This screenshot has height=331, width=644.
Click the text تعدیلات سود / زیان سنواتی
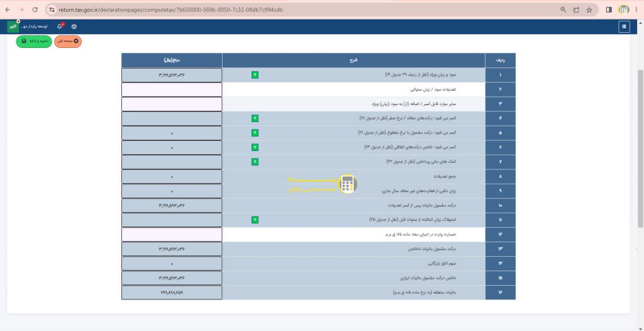pyautogui.click(x=434, y=89)
